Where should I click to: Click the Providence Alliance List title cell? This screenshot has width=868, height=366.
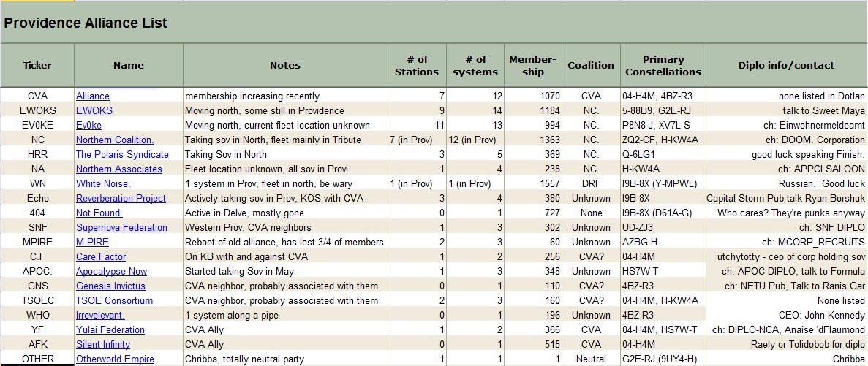pos(86,23)
